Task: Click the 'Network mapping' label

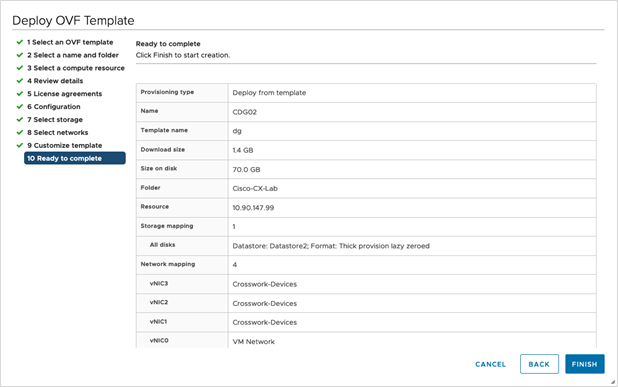Action: point(168,264)
